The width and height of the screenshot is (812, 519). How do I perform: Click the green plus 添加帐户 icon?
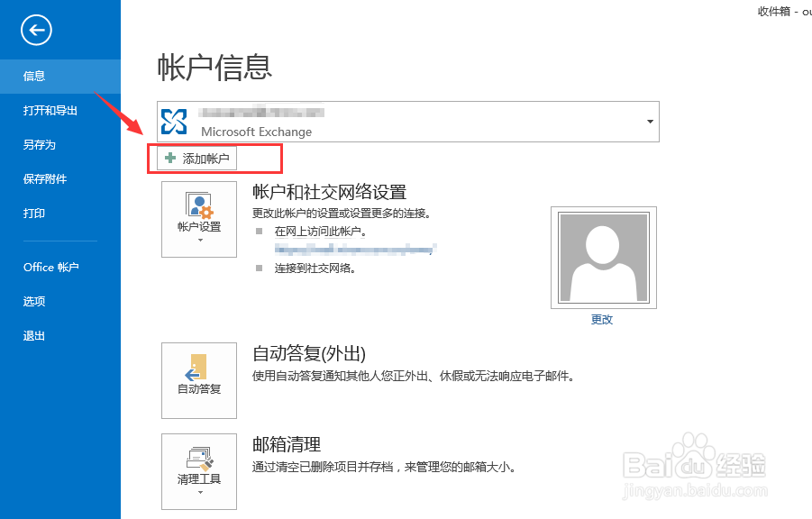(x=169, y=158)
